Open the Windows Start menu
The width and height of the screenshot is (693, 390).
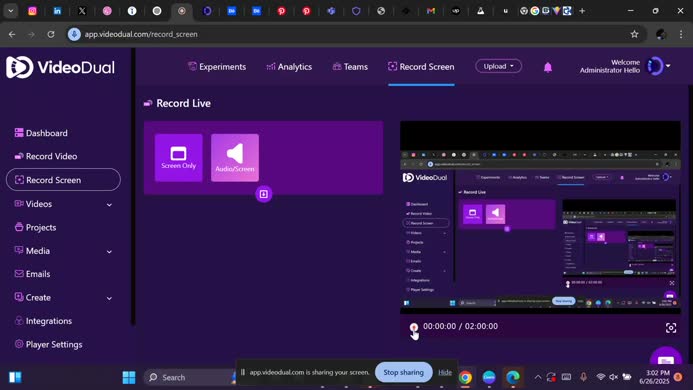[129, 377]
